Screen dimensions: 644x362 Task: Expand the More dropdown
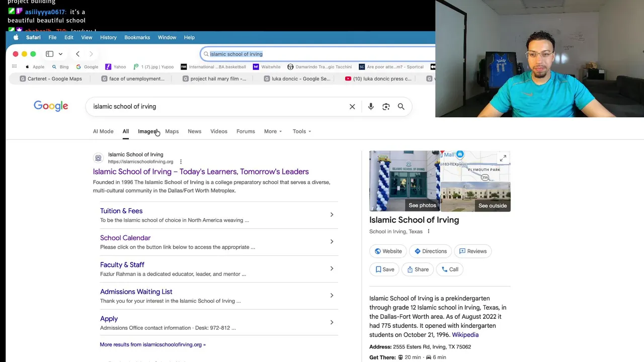pos(273,131)
